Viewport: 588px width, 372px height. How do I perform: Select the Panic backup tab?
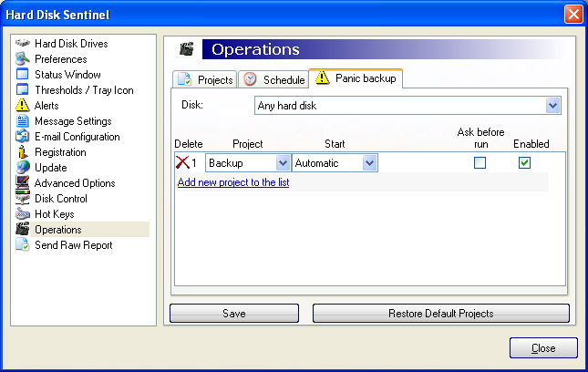pos(356,78)
